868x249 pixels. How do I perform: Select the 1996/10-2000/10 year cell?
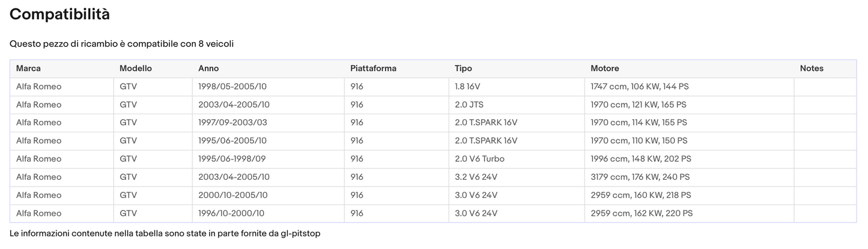tap(231, 213)
